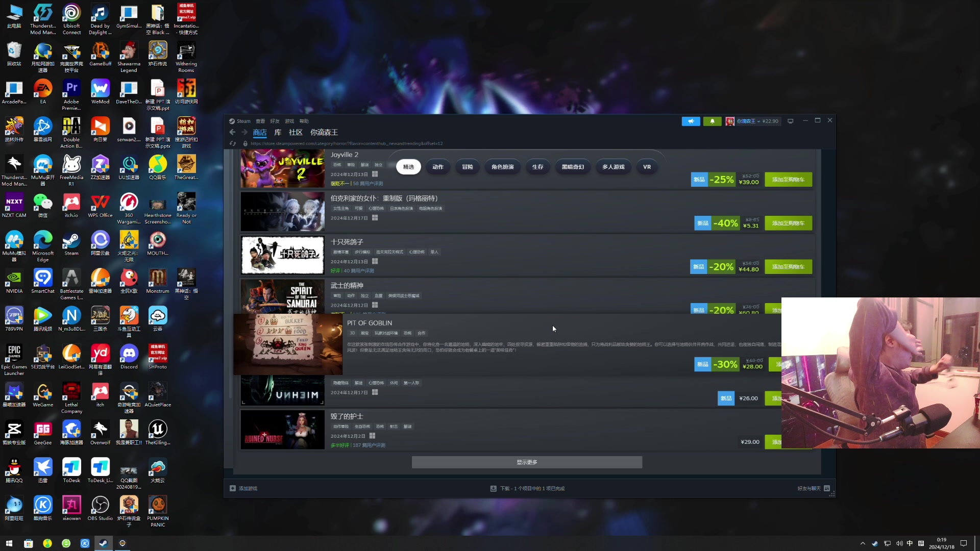
Task: Select the 冒险 category filter pill
Action: coord(468,167)
